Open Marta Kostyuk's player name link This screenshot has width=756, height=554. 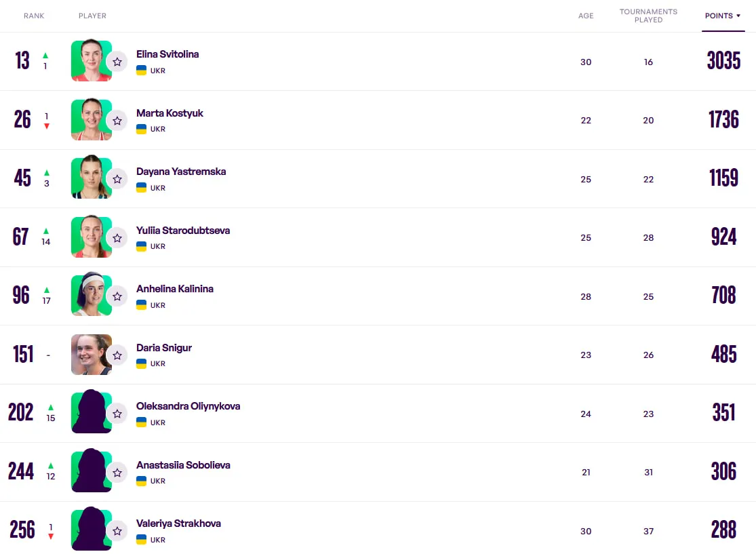coord(170,113)
